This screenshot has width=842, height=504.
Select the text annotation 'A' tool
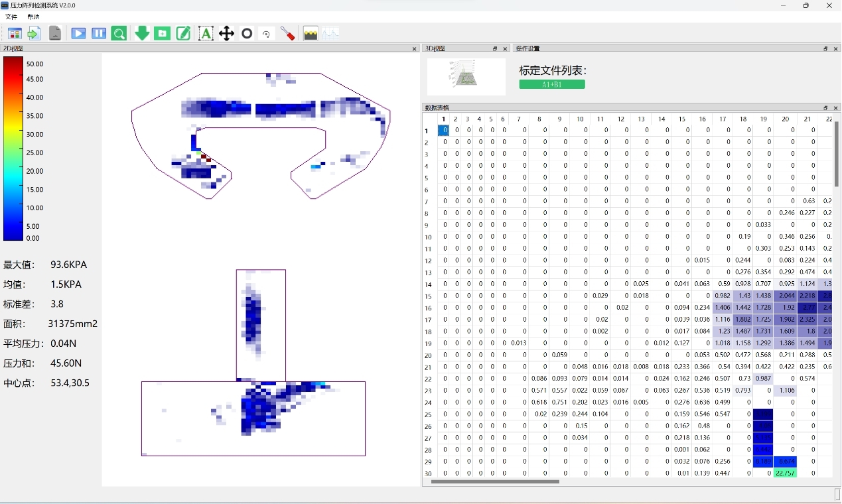(206, 33)
